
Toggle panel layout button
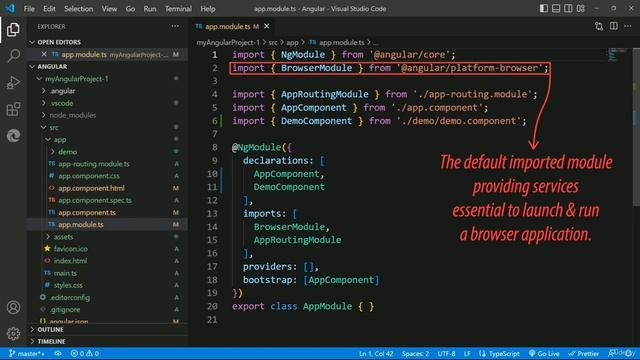pos(556,8)
